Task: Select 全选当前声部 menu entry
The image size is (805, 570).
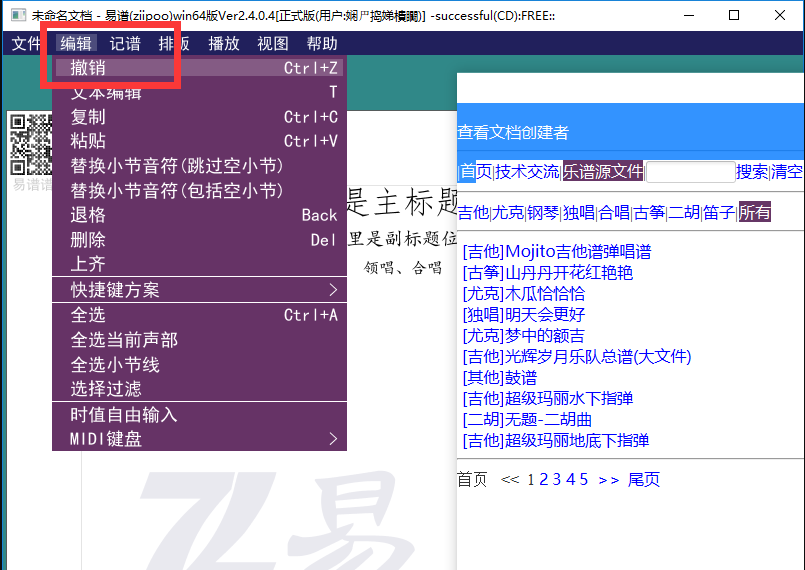Action: 199,339
